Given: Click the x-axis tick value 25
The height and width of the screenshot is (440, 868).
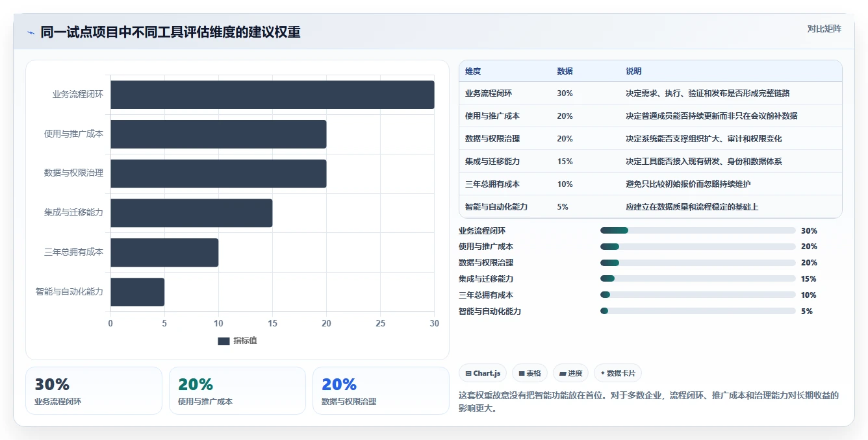Looking at the screenshot, I should (381, 323).
